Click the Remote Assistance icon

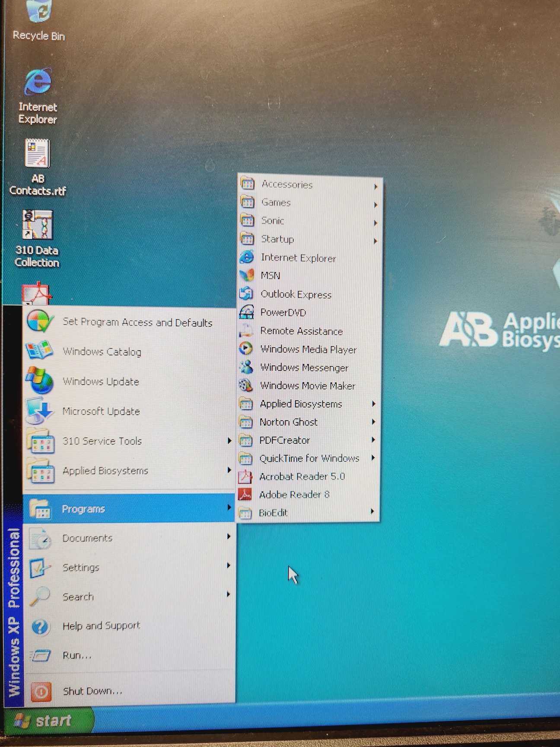pyautogui.click(x=246, y=330)
